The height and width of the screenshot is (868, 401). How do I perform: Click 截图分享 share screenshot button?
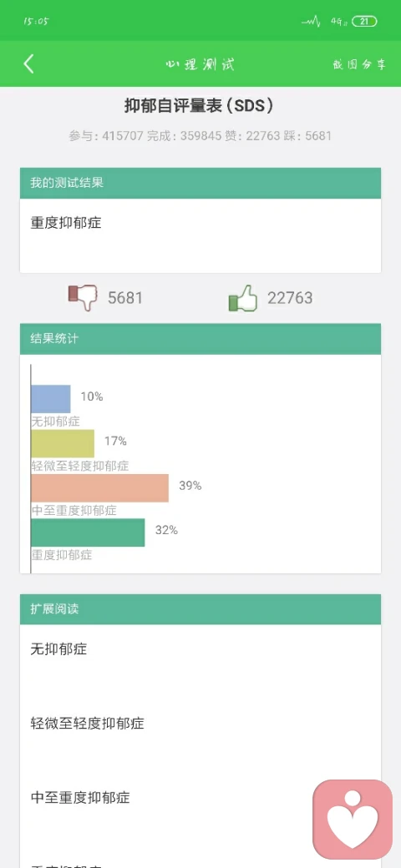pos(359,64)
